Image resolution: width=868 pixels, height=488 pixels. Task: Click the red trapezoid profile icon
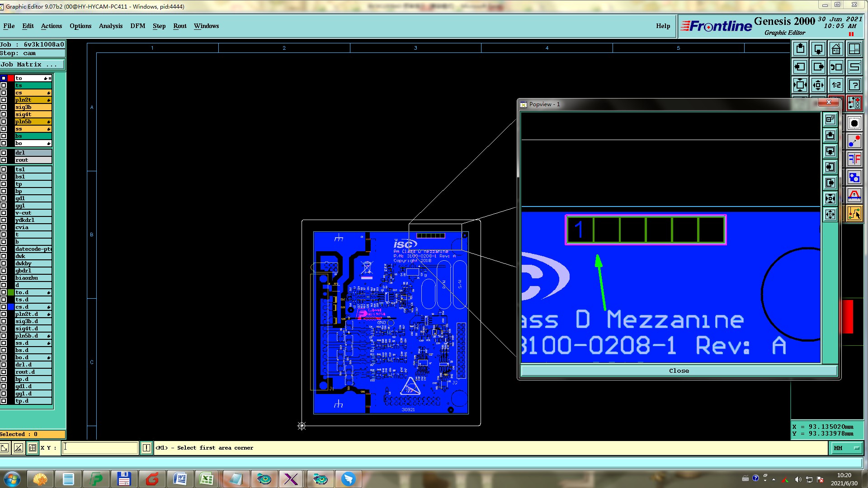point(854,195)
